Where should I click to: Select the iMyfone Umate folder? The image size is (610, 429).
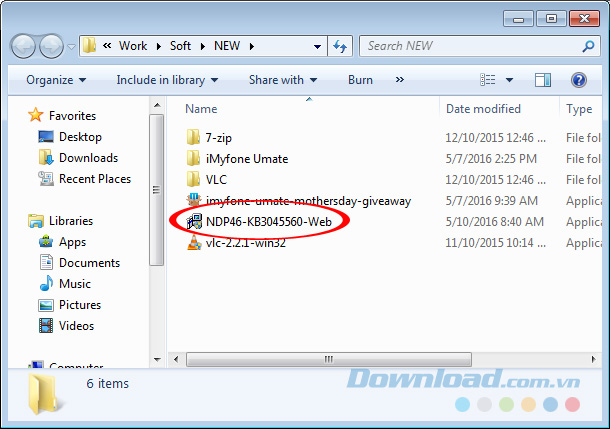click(247, 159)
